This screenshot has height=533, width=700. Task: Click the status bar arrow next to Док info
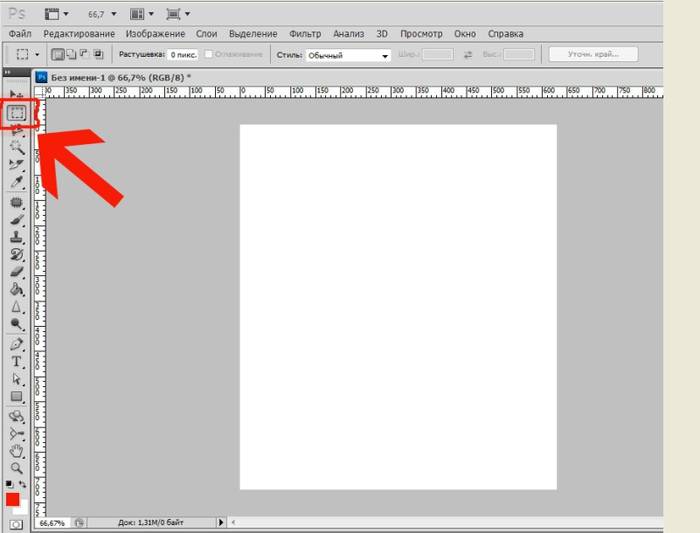[221, 522]
